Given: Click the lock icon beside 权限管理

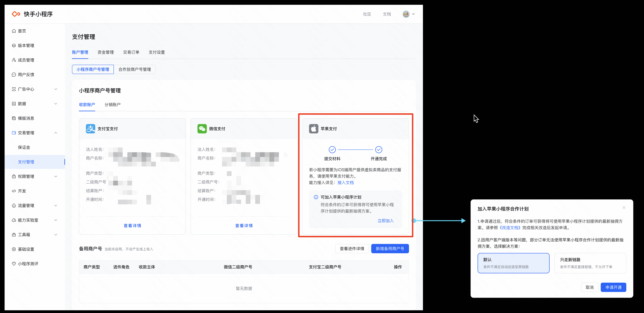Looking at the screenshot, I should coord(14,176).
